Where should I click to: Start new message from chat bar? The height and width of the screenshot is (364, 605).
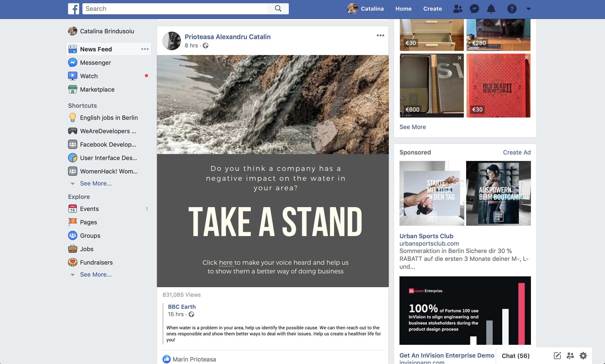tap(557, 355)
